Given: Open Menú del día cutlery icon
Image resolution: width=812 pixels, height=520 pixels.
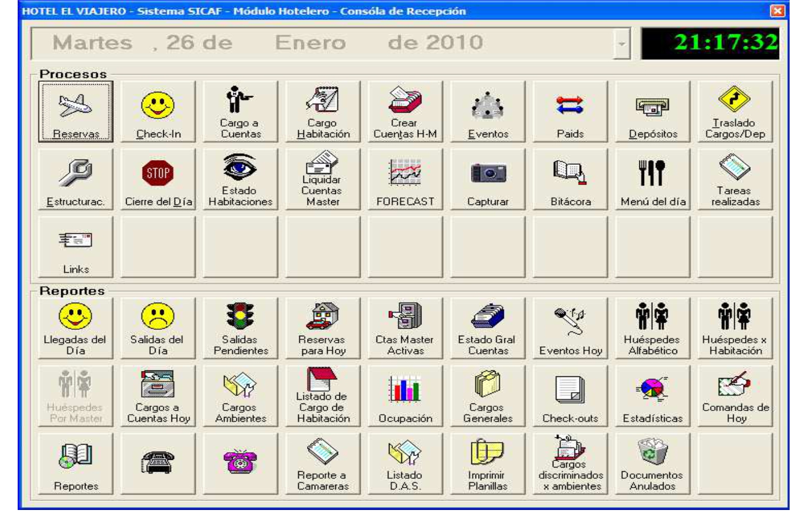Looking at the screenshot, I should (653, 180).
